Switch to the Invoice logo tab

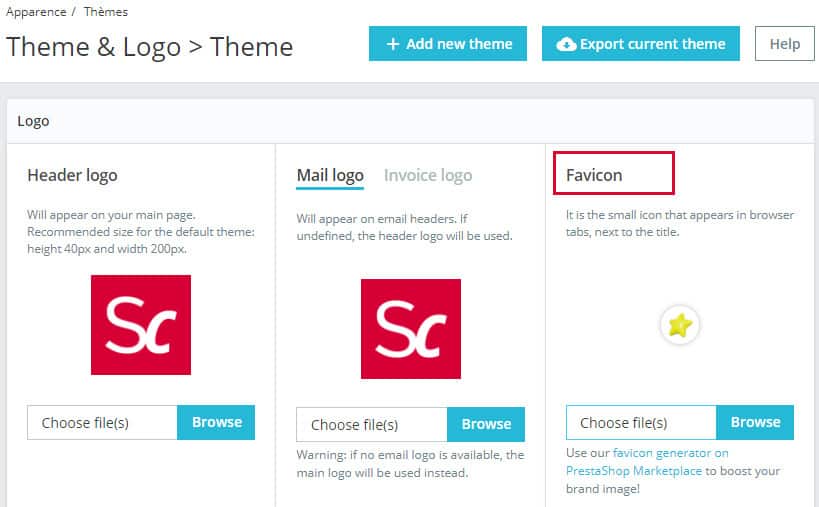[428, 175]
